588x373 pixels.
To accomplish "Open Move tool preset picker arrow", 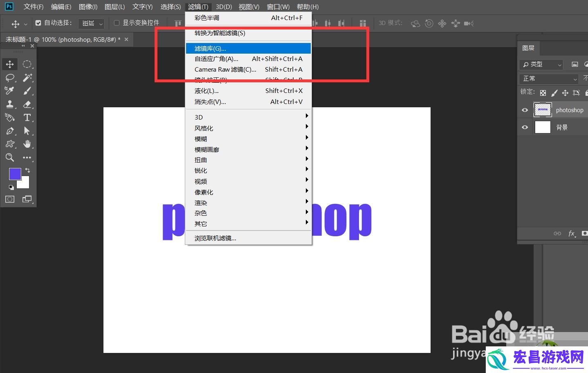I will 25,24.
